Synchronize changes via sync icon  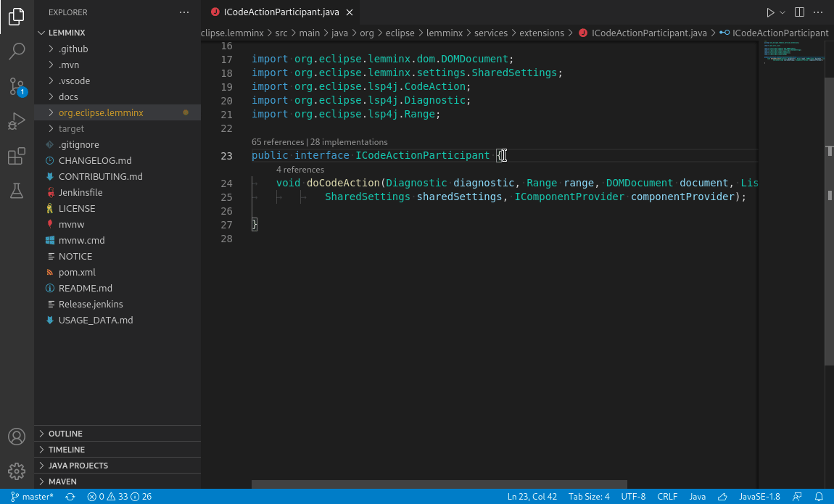pyautogui.click(x=70, y=497)
